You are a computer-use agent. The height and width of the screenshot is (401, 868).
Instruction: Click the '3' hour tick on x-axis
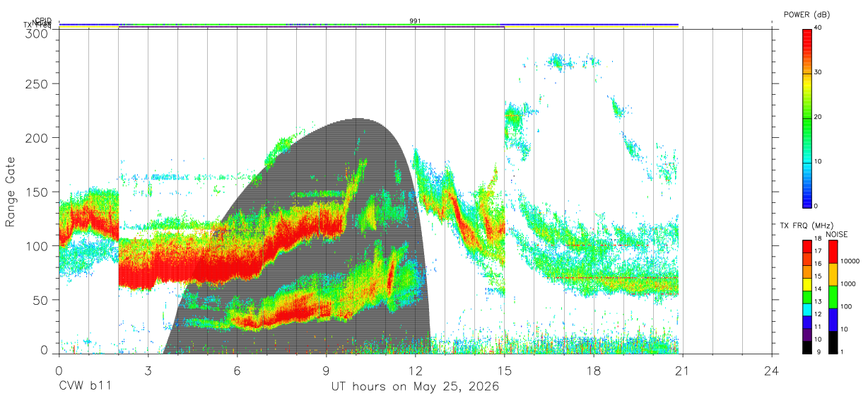point(148,370)
